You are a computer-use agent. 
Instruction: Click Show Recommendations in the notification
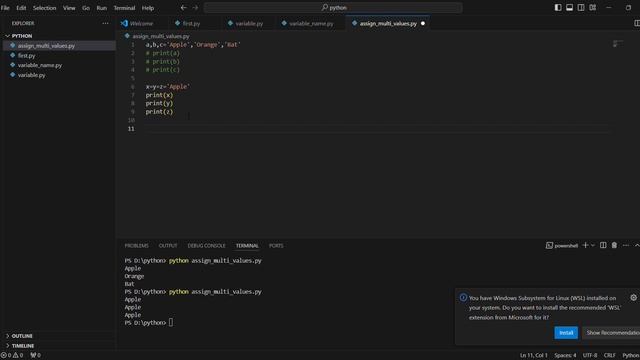pyautogui.click(x=612, y=333)
